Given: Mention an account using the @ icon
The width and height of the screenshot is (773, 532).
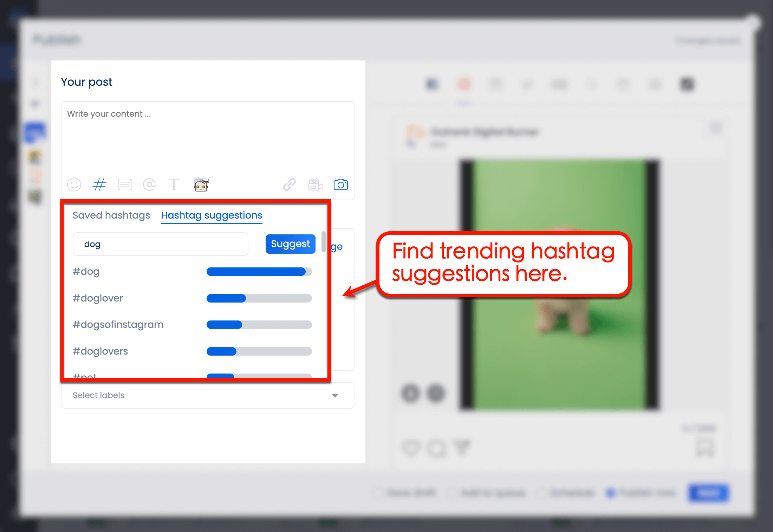Looking at the screenshot, I should [x=149, y=184].
